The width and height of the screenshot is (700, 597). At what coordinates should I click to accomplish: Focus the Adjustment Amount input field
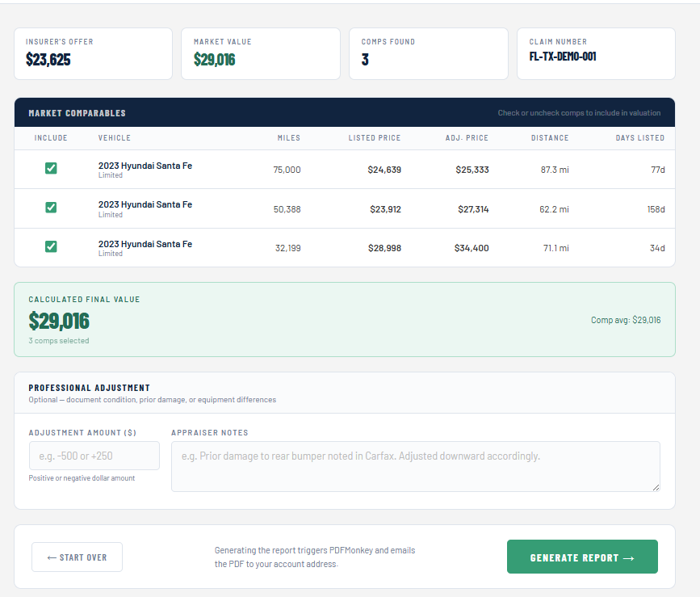[94, 456]
